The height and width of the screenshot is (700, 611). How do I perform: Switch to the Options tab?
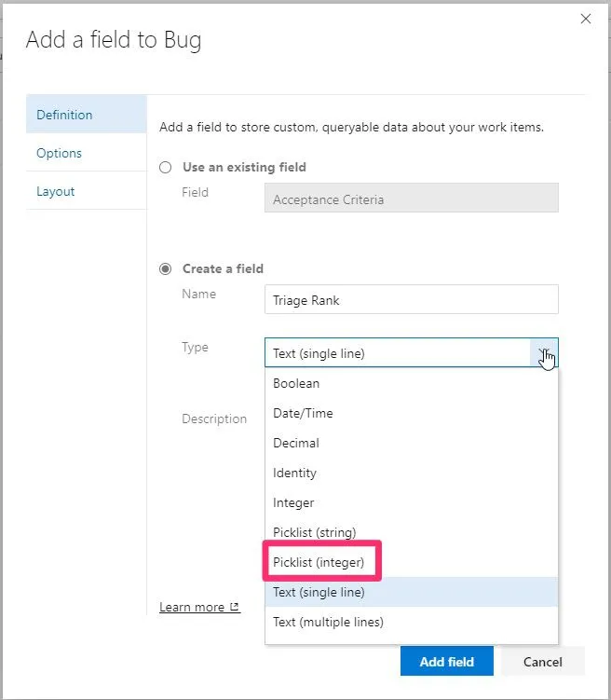59,153
